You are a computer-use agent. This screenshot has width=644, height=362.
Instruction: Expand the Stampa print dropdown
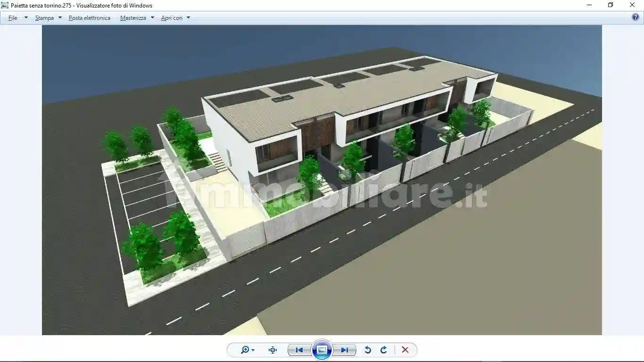pos(59,18)
